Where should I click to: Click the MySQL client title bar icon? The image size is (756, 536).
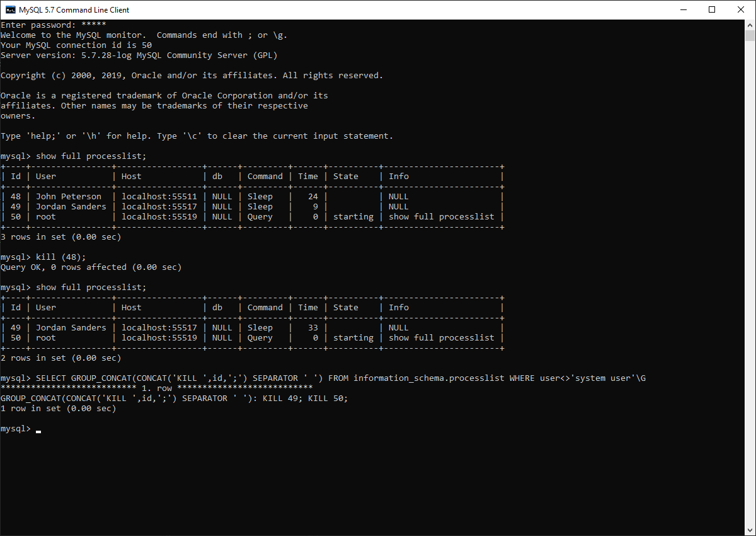click(11, 9)
